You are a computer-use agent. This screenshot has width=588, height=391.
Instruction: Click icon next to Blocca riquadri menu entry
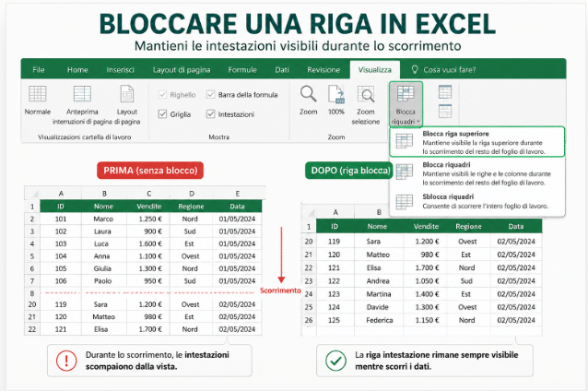[x=405, y=172]
